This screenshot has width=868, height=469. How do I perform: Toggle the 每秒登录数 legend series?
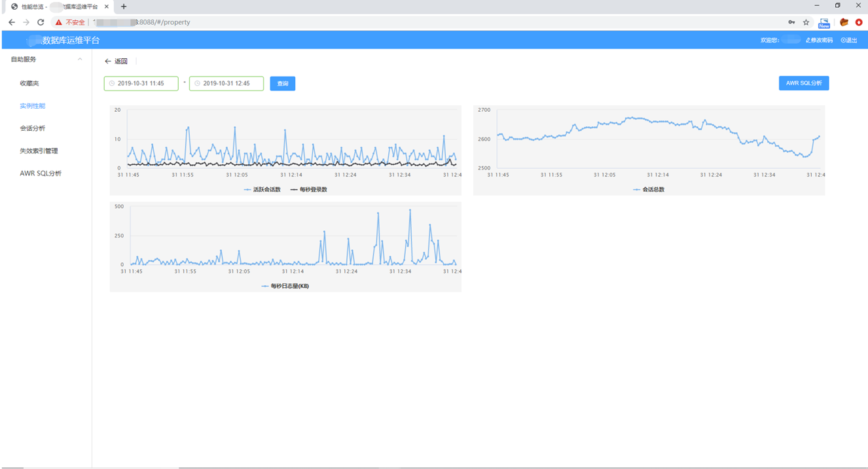click(309, 190)
